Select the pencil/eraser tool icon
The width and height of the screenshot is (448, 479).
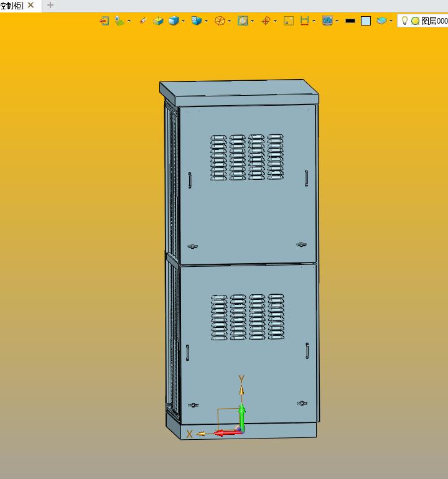coord(143,21)
